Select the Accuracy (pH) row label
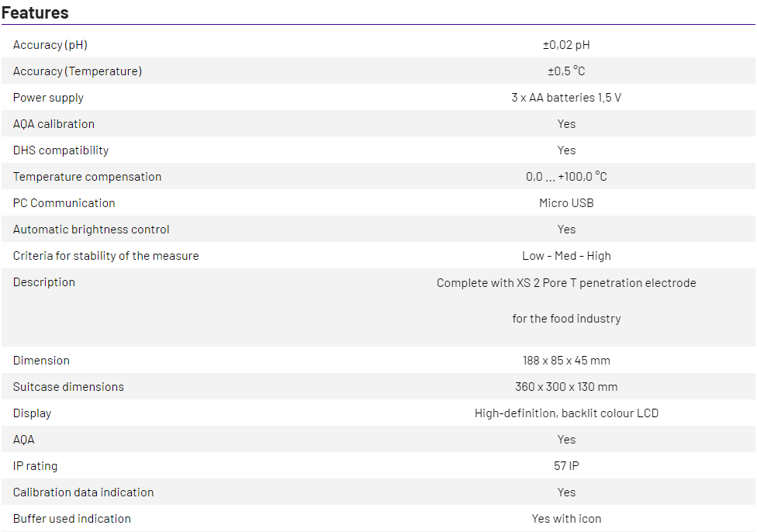 50,45
